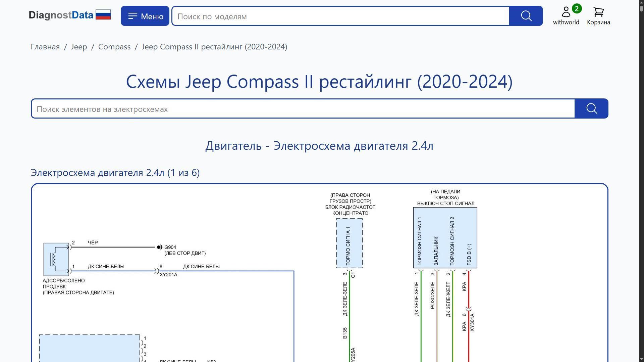Click the hamburger icon inside the Меню button
This screenshot has width=644, height=362.
(x=133, y=15)
